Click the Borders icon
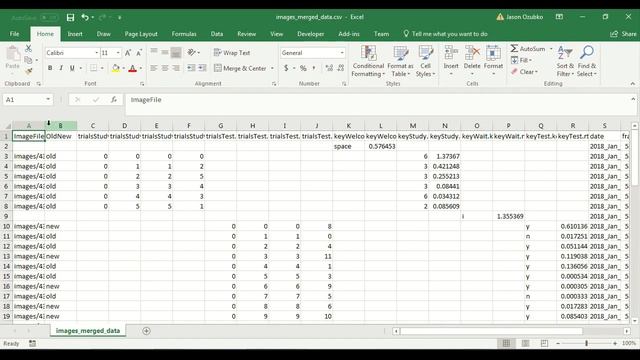This screenshot has height=360, width=640. pyautogui.click(x=93, y=68)
